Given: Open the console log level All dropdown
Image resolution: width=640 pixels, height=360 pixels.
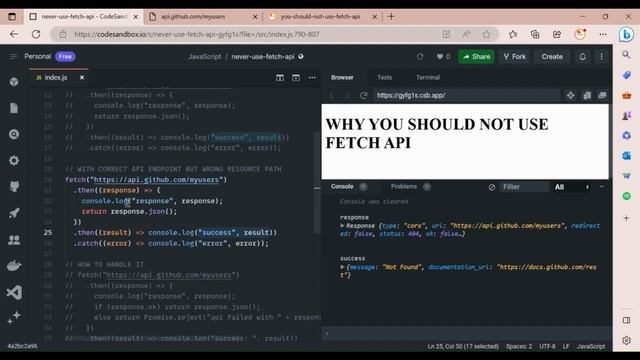Looking at the screenshot, I should pos(571,187).
